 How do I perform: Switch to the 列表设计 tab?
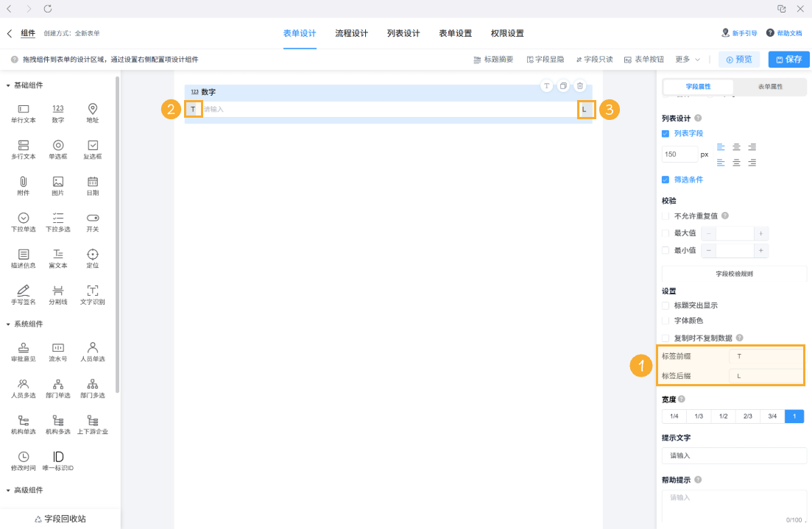point(403,33)
